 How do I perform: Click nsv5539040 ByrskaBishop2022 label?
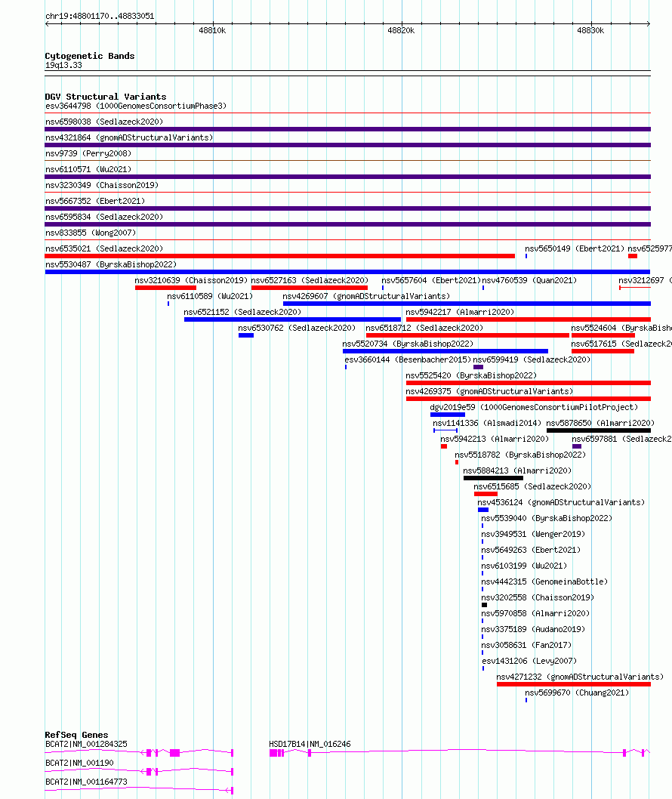click(547, 518)
